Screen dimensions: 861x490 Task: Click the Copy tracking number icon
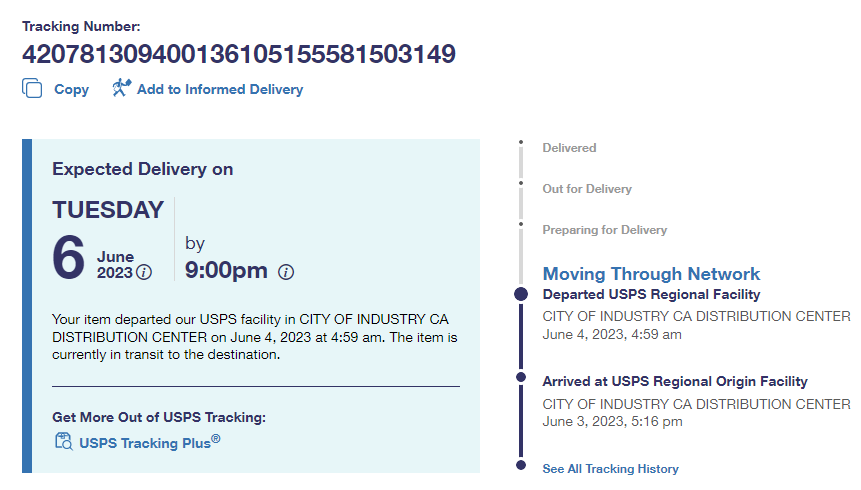32,88
